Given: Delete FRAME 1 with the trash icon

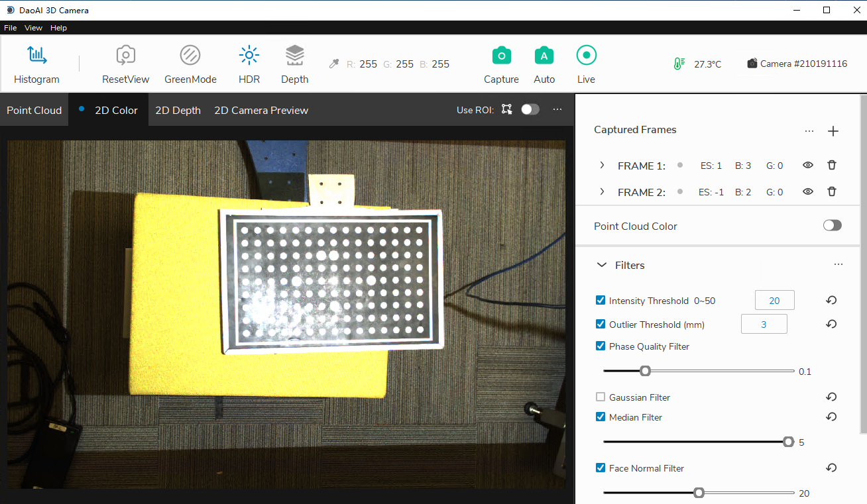Looking at the screenshot, I should [832, 166].
